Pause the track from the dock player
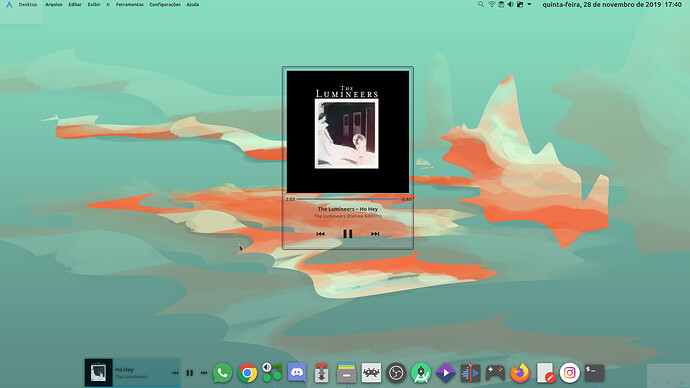 (x=190, y=373)
